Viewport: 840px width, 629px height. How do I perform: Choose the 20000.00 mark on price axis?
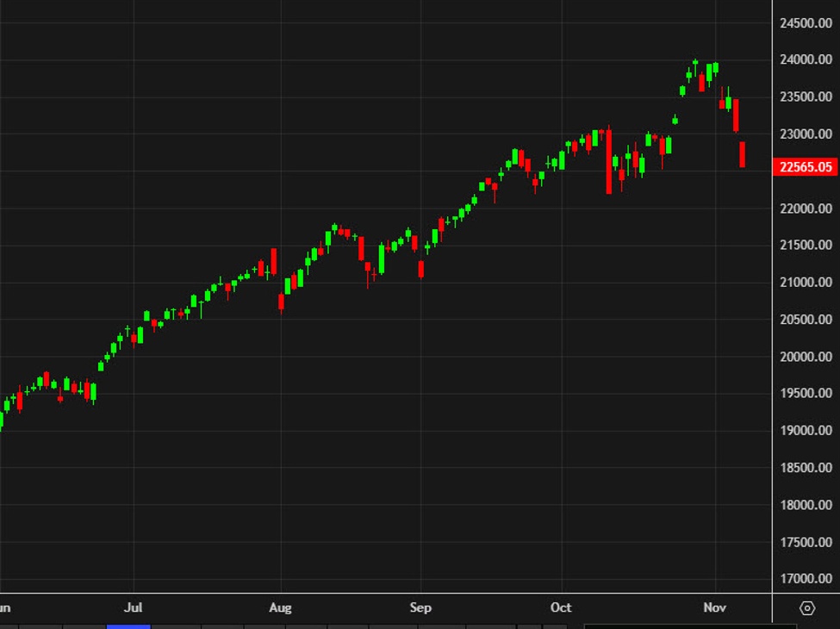[806, 357]
